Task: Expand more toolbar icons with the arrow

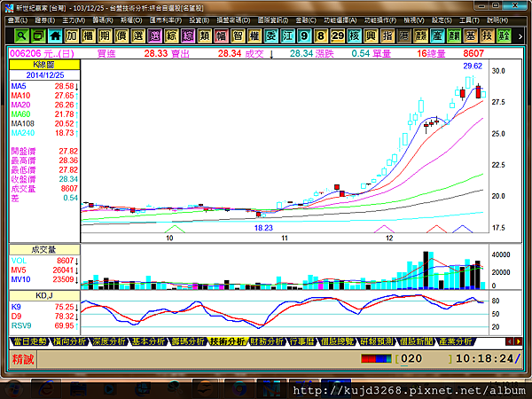Action: (x=520, y=36)
